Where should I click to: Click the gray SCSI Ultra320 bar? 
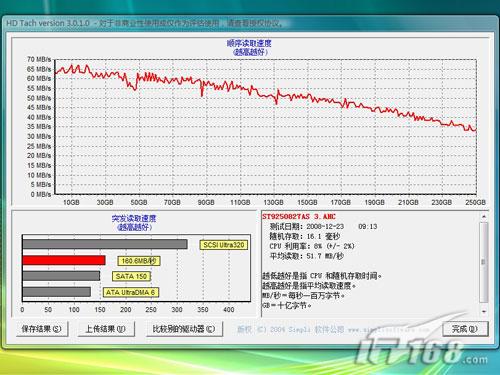pos(105,244)
